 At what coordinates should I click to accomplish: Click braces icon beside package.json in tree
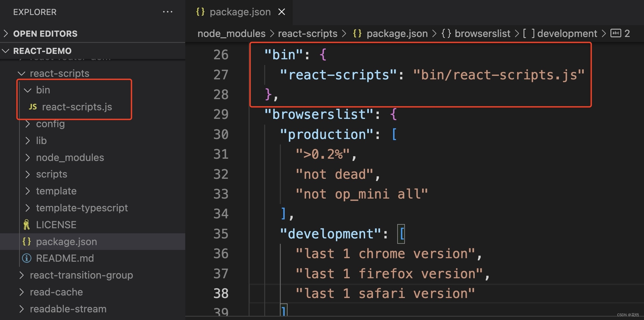(27, 242)
